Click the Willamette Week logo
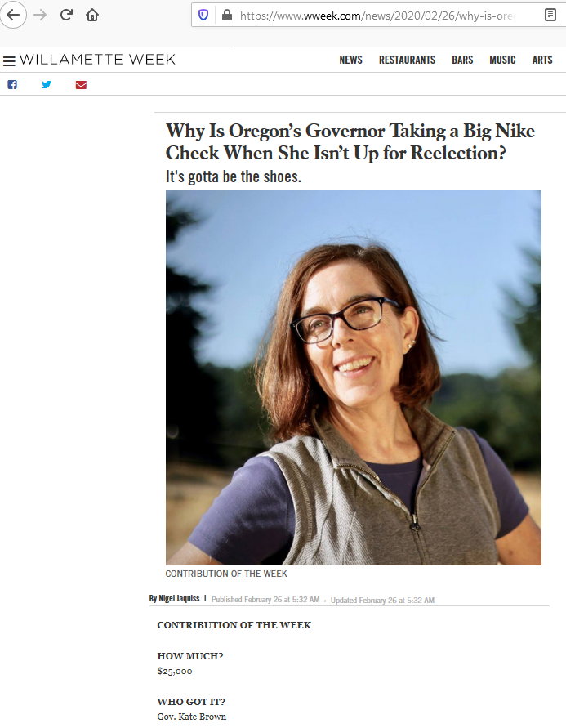566x728 pixels. pyautogui.click(x=97, y=60)
